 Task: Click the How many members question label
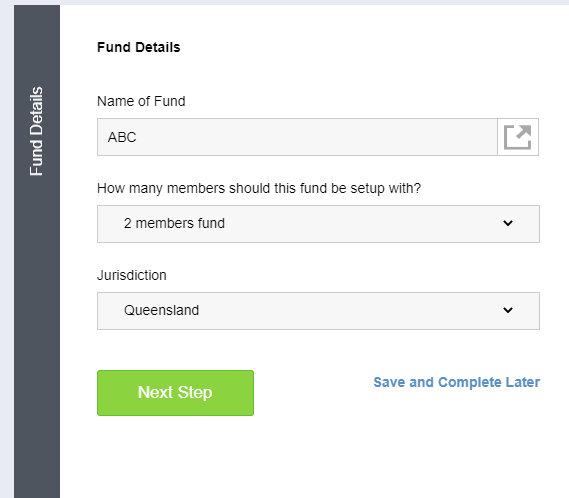tap(259, 188)
